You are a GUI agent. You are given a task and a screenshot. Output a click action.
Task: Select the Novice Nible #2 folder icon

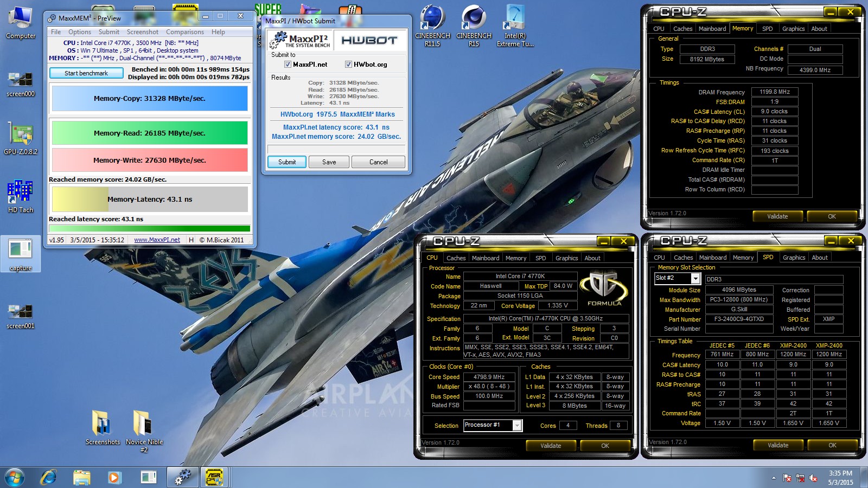[144, 431]
